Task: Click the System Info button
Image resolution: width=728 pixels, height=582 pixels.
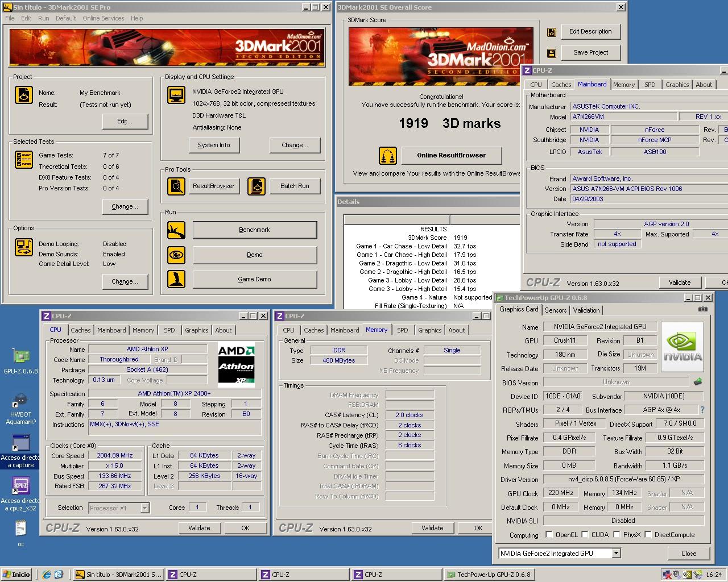Action: 214,145
